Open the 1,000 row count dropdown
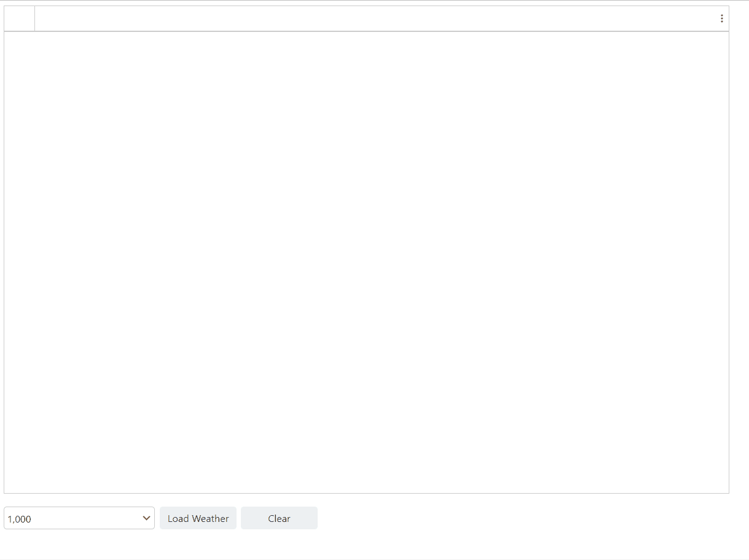Viewport: 749px width, 560px height. (x=79, y=518)
